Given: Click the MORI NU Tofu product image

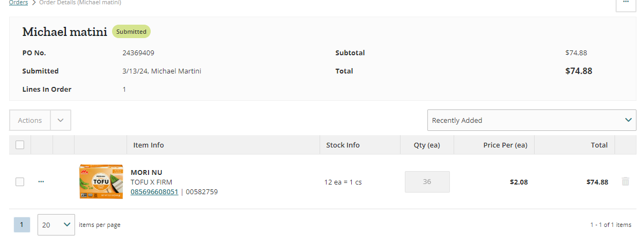Looking at the screenshot, I should (x=101, y=182).
